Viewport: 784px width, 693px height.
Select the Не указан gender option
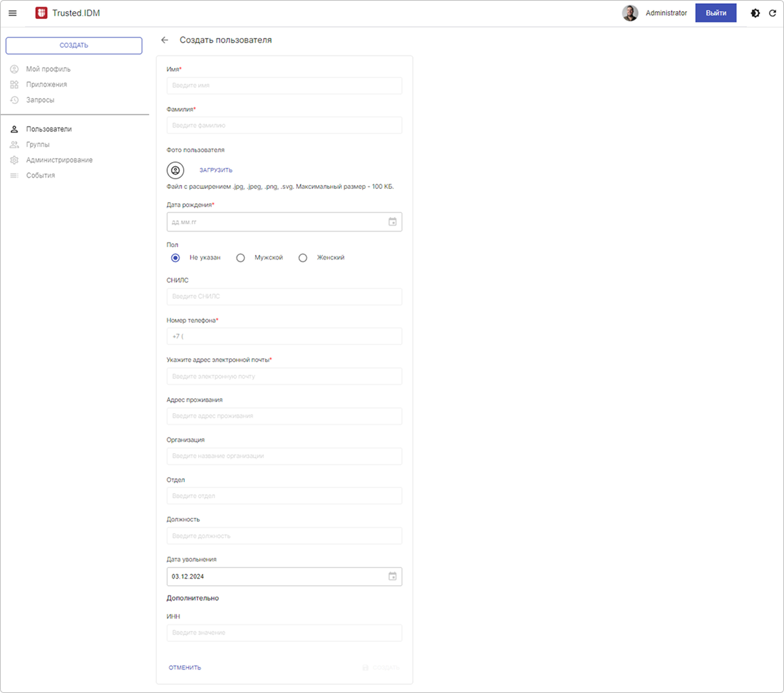(x=175, y=258)
